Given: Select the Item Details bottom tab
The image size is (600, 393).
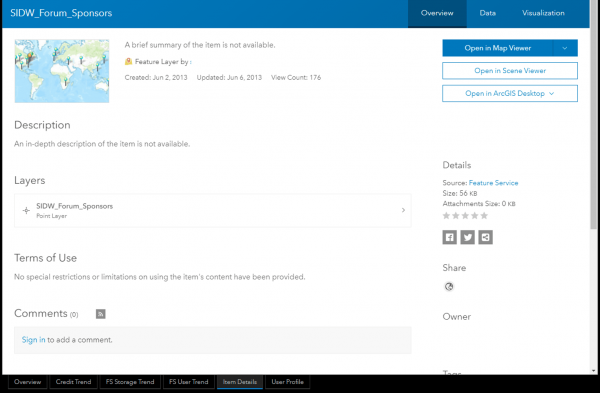Looking at the screenshot, I should pos(240,382).
